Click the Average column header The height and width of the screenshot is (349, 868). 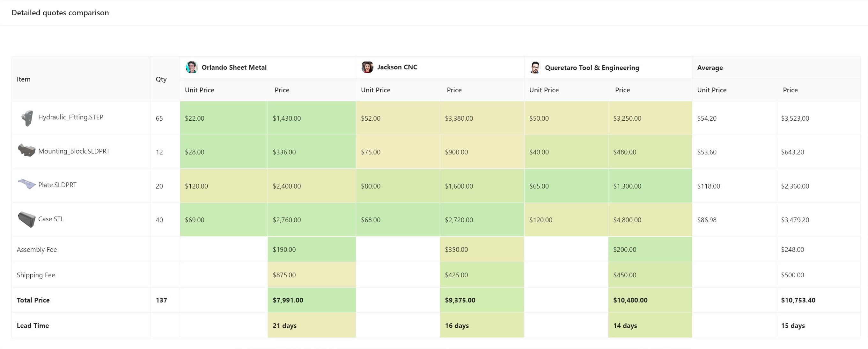(x=710, y=68)
